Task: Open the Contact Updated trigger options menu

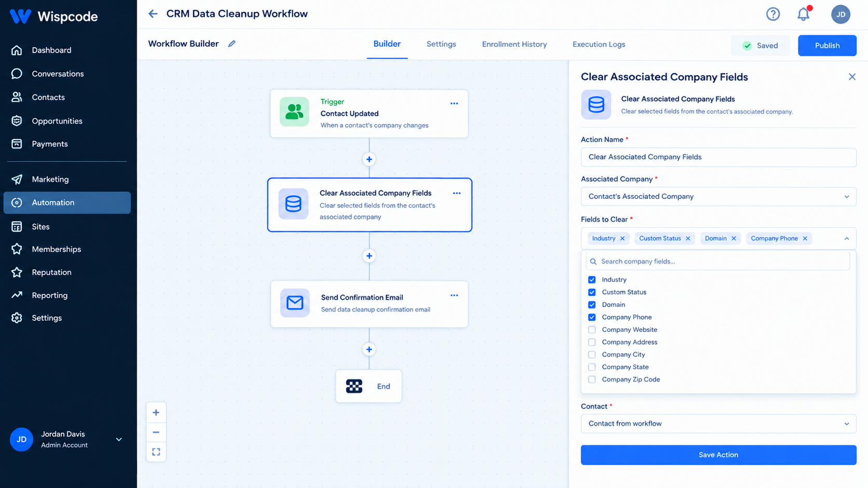Action: (454, 103)
